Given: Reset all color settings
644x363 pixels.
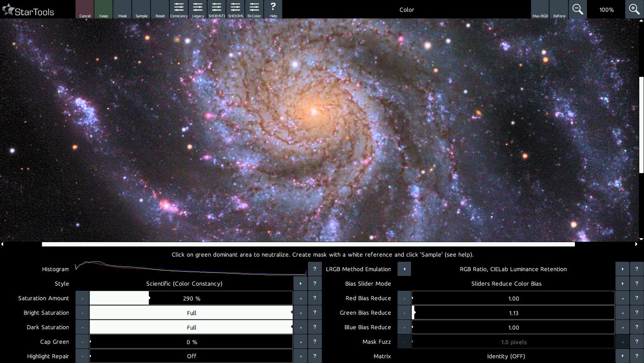Looking at the screenshot, I should point(160,9).
